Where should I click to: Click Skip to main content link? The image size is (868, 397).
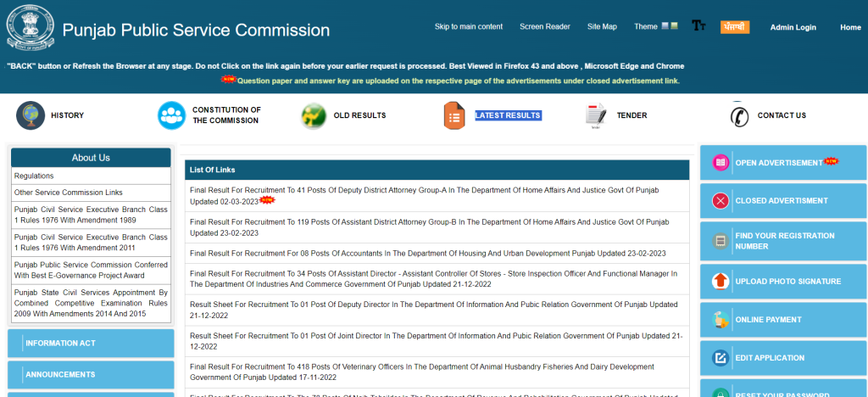coord(468,26)
